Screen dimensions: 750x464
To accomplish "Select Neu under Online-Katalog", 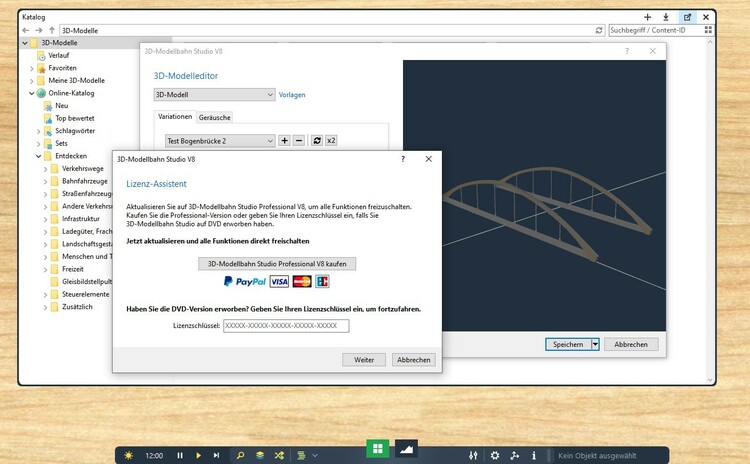I will (x=62, y=106).
